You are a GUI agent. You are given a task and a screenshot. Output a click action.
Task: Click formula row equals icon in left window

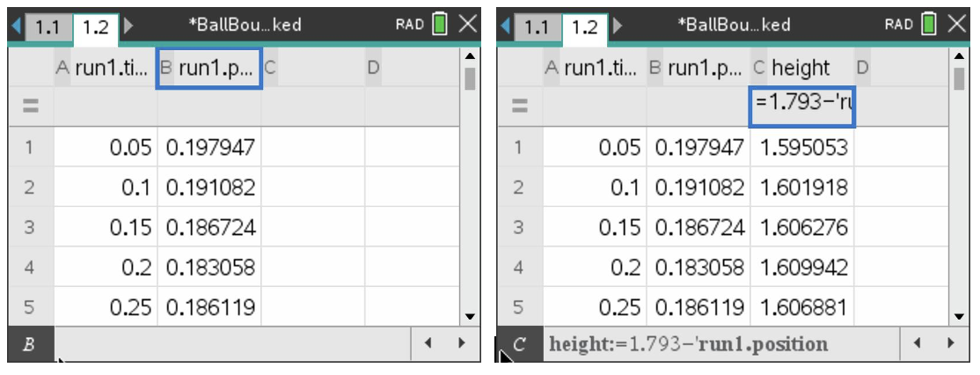click(x=31, y=107)
